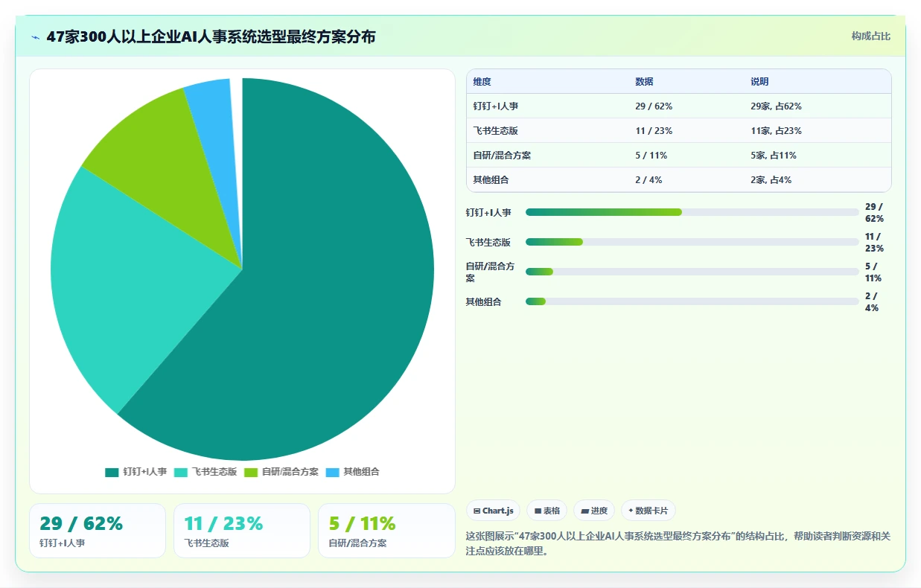Click the 进度 tag chip
Image resolution: width=921 pixels, height=588 pixels.
(594, 511)
